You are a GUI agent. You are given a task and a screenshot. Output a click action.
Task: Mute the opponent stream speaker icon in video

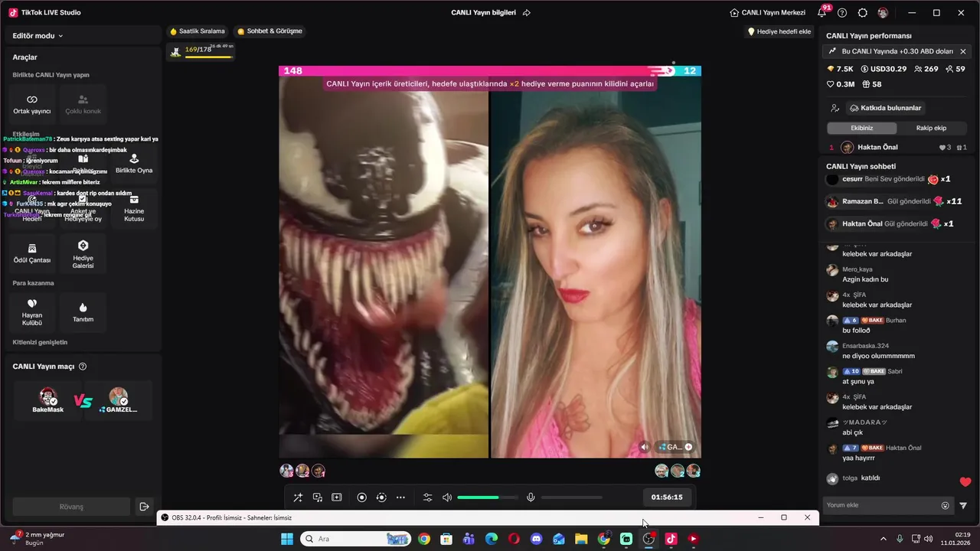click(645, 447)
